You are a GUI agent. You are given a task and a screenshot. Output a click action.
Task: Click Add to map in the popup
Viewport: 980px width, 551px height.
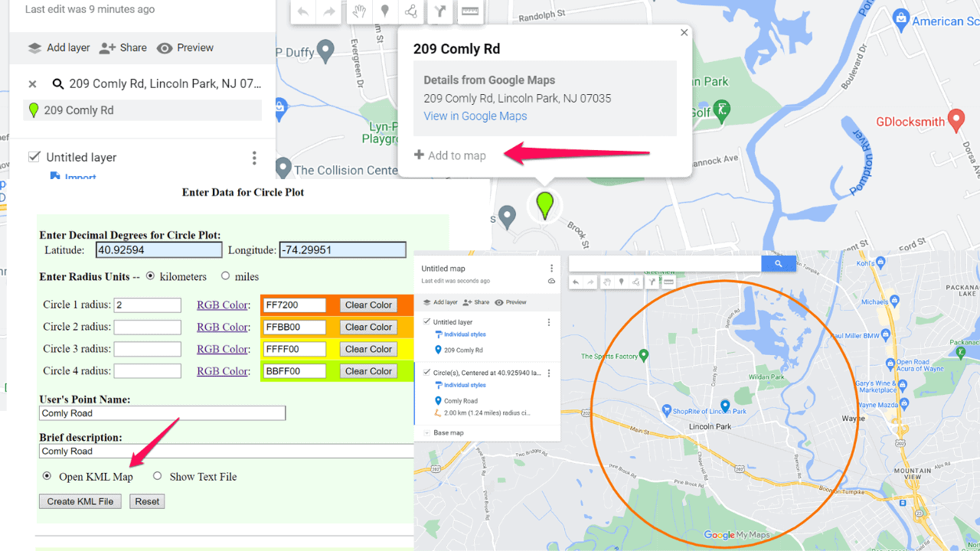click(450, 155)
